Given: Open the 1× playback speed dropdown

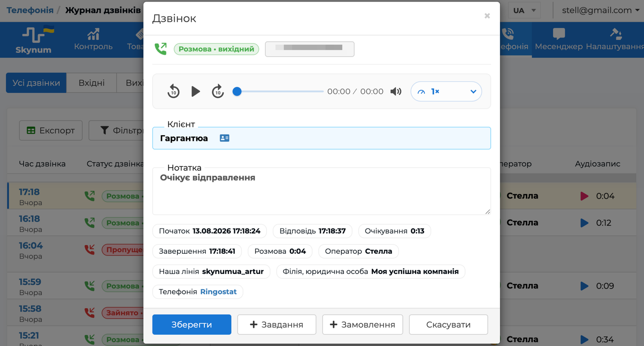Looking at the screenshot, I should click(446, 91).
